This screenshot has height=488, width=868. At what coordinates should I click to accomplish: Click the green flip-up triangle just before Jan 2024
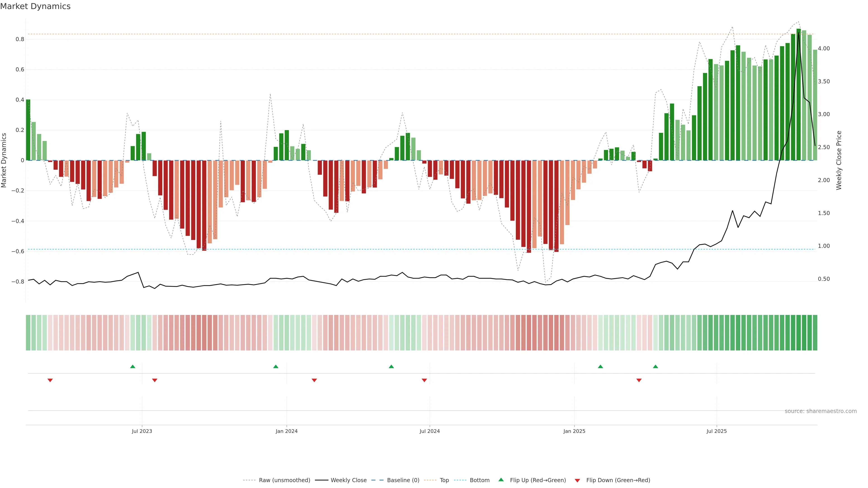click(x=276, y=366)
